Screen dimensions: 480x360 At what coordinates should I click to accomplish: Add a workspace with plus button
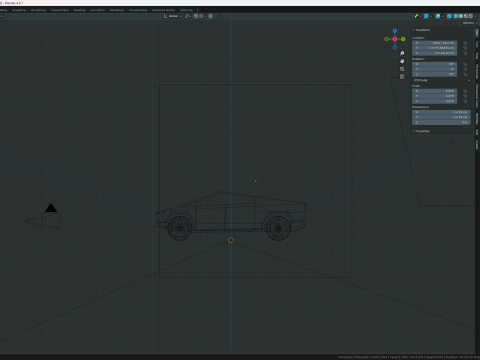198,10
